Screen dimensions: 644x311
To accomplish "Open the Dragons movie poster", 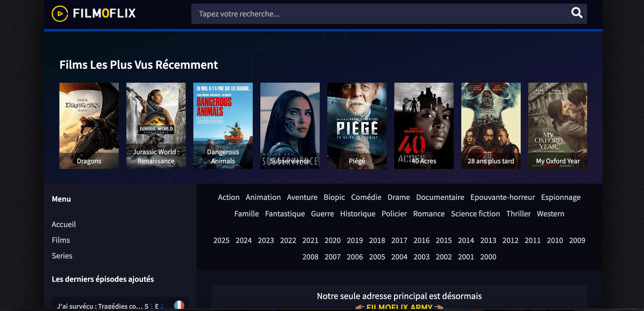I will click(x=89, y=126).
